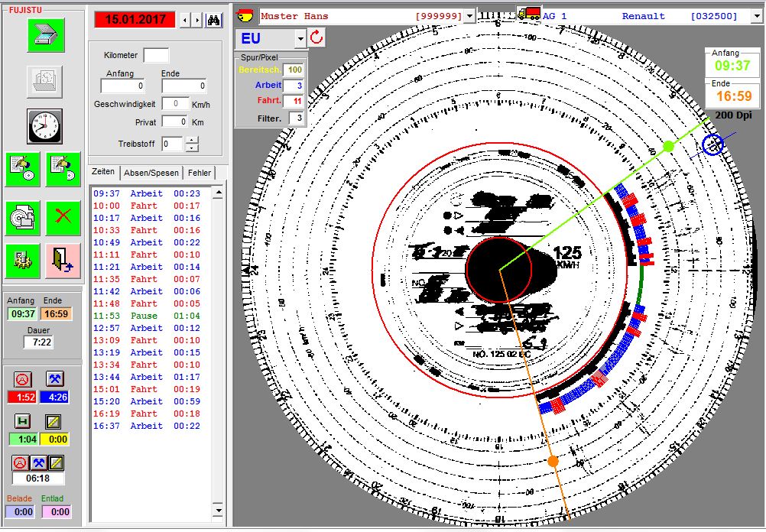Increase Treibstoff value with up arrow
The height and width of the screenshot is (532, 766).
(192, 140)
